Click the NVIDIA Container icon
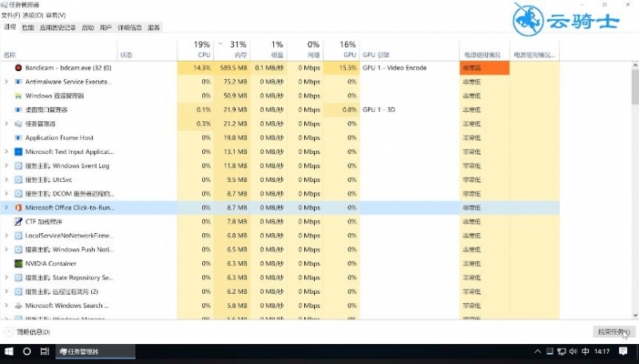The image size is (639, 364). click(18, 263)
